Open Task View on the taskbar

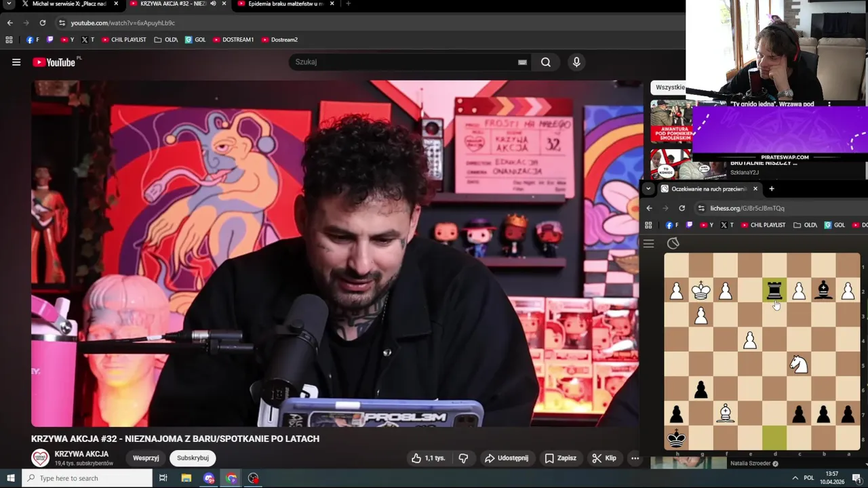(x=163, y=479)
